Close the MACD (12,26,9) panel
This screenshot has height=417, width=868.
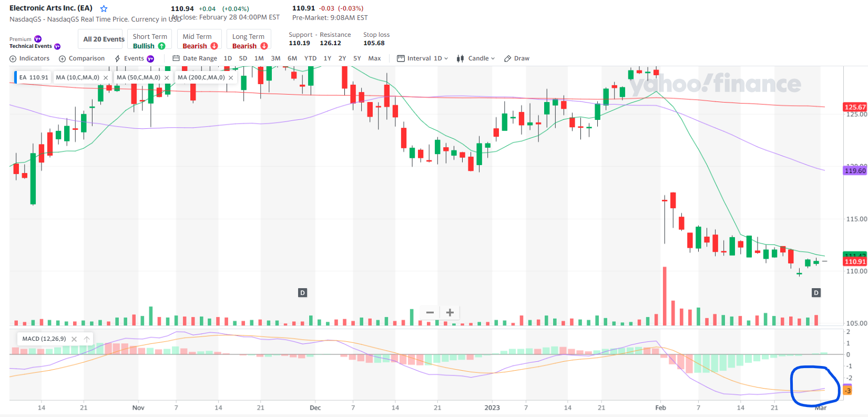point(74,339)
